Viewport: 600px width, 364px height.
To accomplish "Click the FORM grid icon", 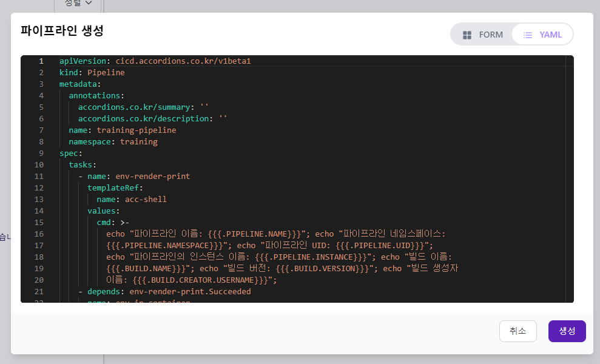I will pyautogui.click(x=467, y=35).
